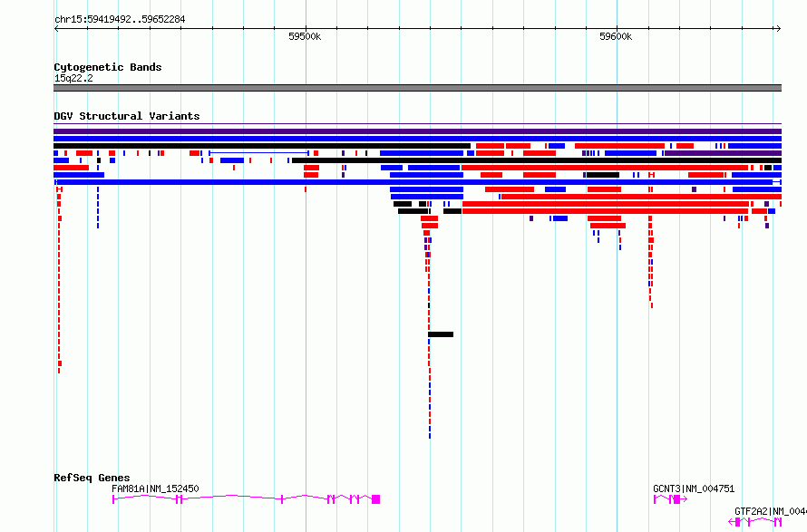The width and height of the screenshot is (807, 532).
Task: Click the topmost thick purple full-width variant bar
Action: pos(417,131)
